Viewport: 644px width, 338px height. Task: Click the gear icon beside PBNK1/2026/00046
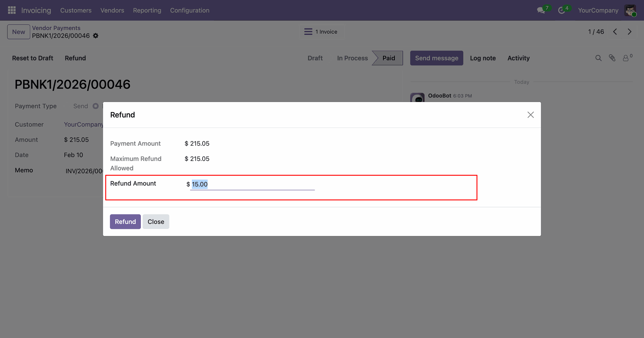coord(96,36)
